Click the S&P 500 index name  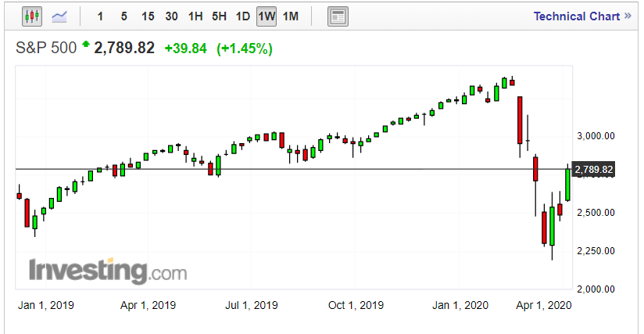(x=47, y=48)
